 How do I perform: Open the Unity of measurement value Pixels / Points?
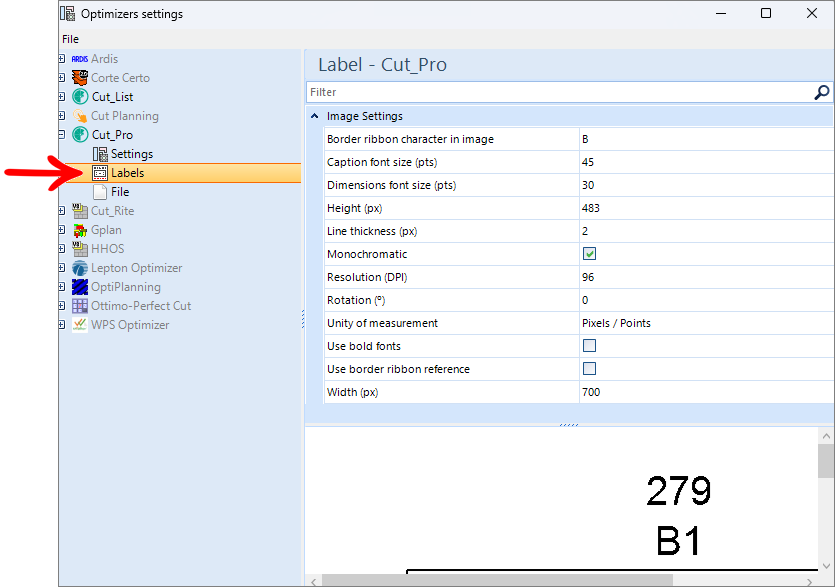coord(706,323)
